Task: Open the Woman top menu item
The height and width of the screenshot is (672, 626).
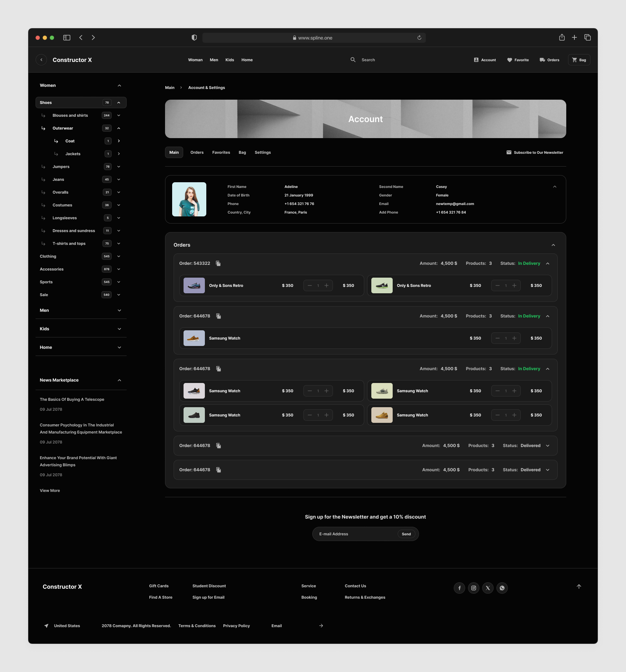Action: click(195, 60)
